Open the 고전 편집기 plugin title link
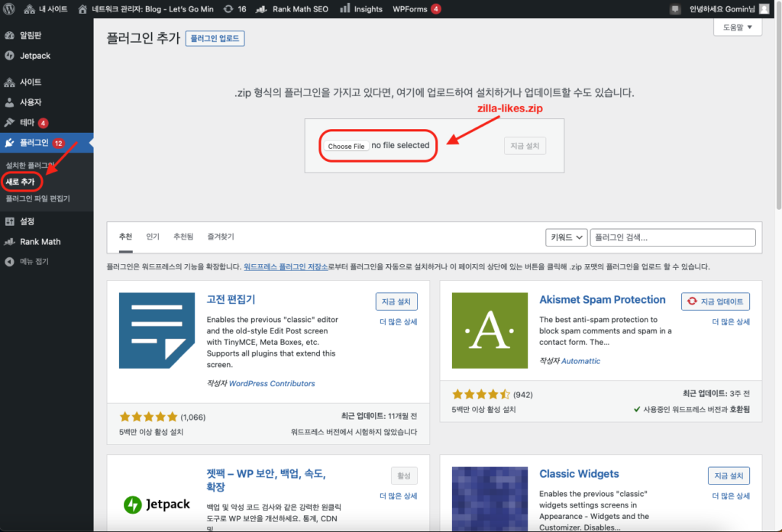This screenshot has height=532, width=782. [231, 299]
